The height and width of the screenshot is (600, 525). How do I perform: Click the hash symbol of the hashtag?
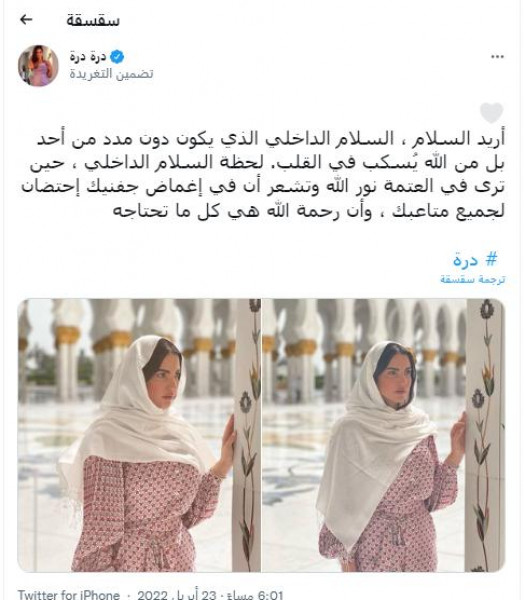491,259
